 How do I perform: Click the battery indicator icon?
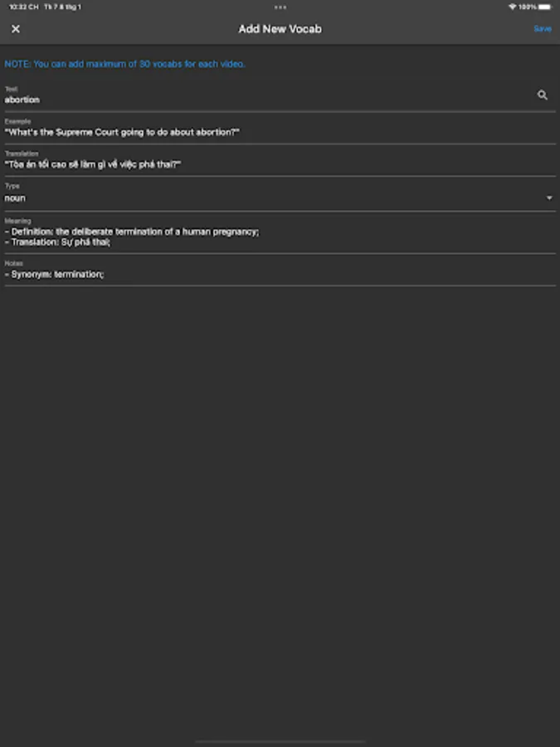[544, 7]
